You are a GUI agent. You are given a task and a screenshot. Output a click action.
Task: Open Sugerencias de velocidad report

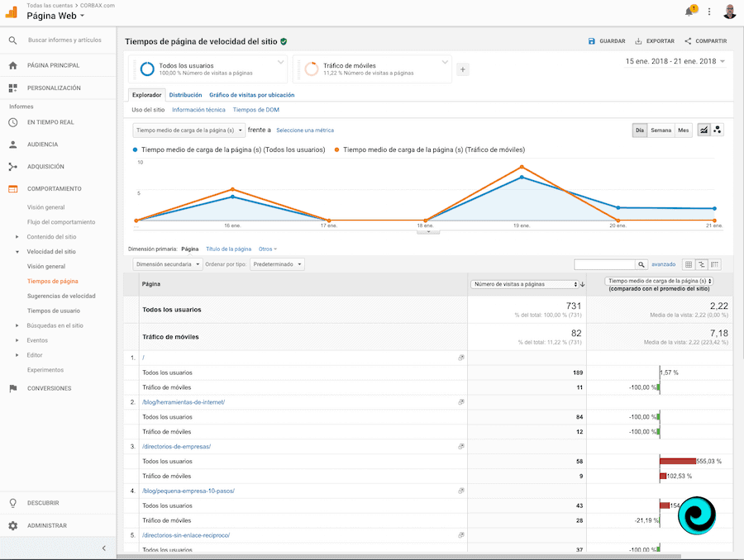[x=61, y=297]
